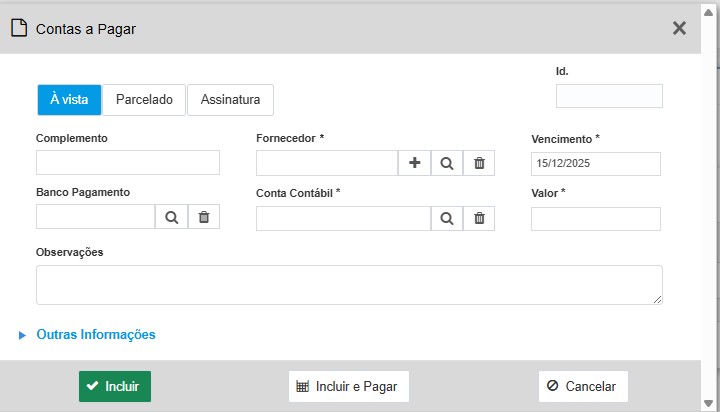Click the Cancelar button

583,386
